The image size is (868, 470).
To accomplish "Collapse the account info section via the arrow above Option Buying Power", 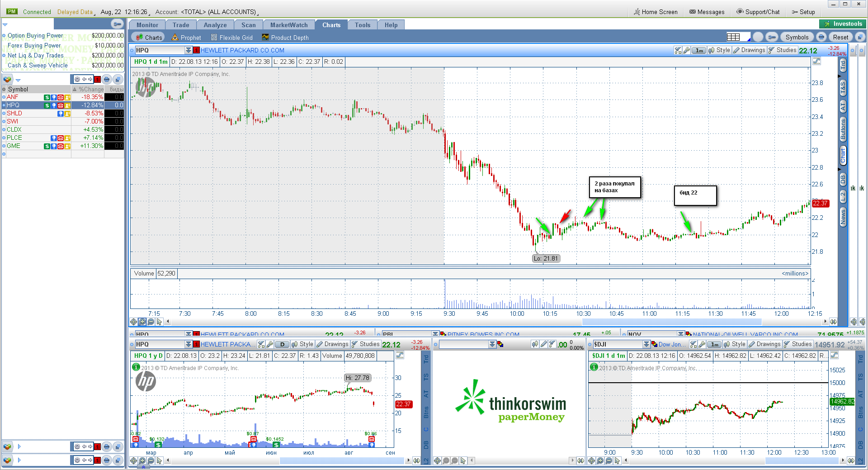I will click(5, 25).
